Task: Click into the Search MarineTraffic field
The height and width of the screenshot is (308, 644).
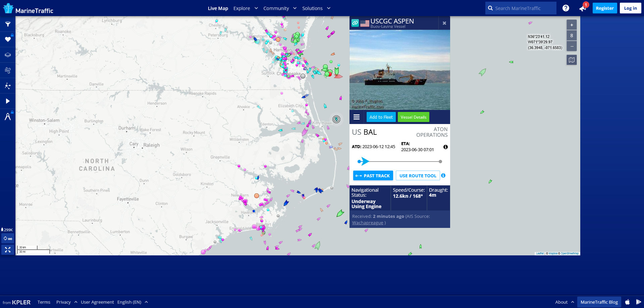Action: (x=521, y=8)
